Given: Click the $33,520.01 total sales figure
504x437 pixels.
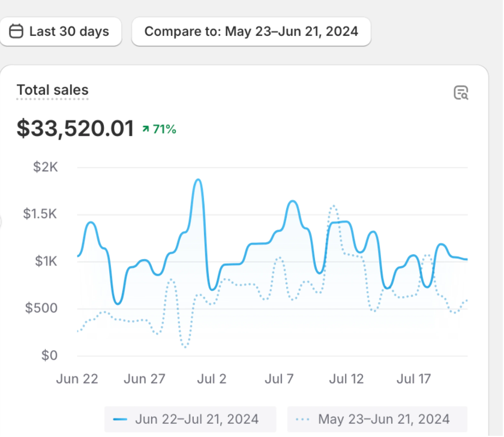Looking at the screenshot, I should [75, 128].
